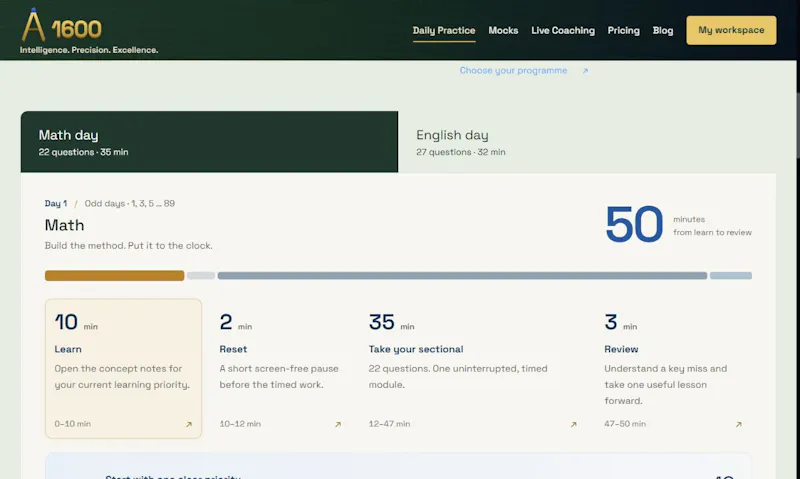This screenshot has height=479, width=800.
Task: Go to the Mocks page
Action: (x=503, y=31)
